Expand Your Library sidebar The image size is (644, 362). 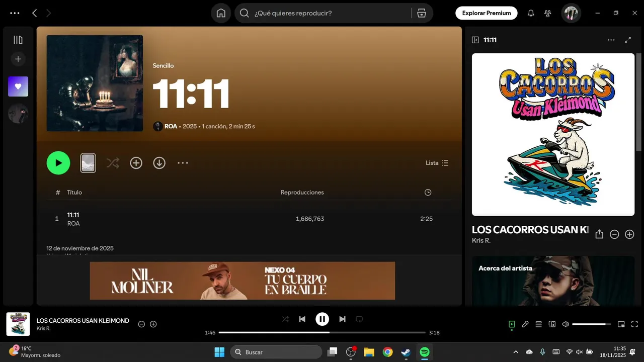[x=18, y=40]
